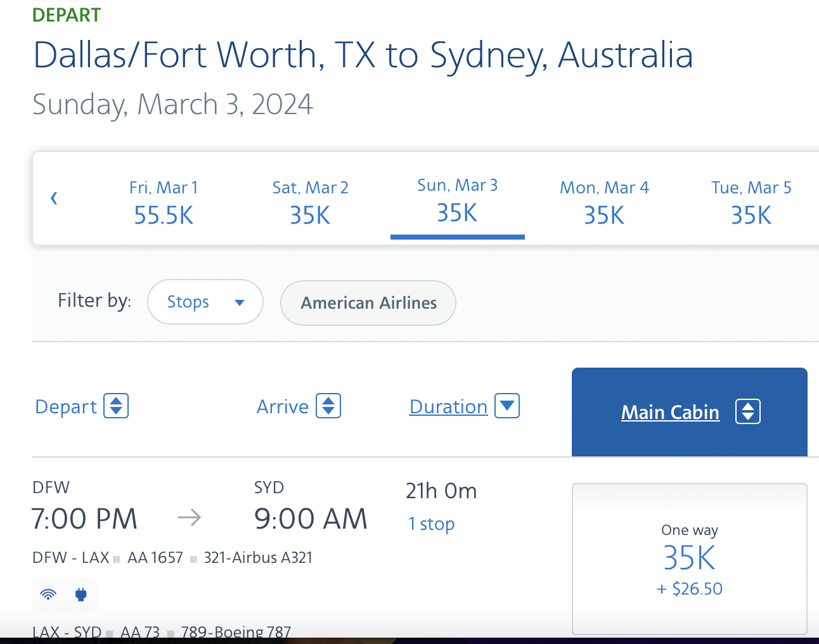Sort flights by Depart link
The image size is (819, 644).
point(66,406)
